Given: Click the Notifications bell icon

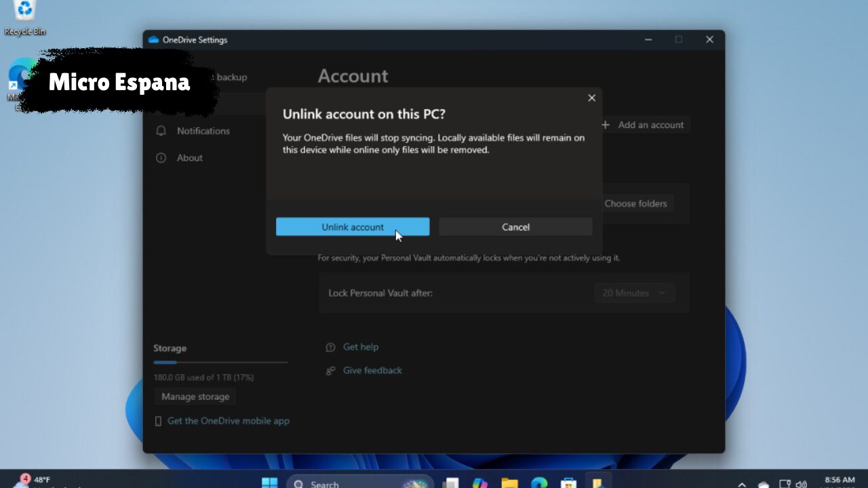Looking at the screenshot, I should (161, 131).
